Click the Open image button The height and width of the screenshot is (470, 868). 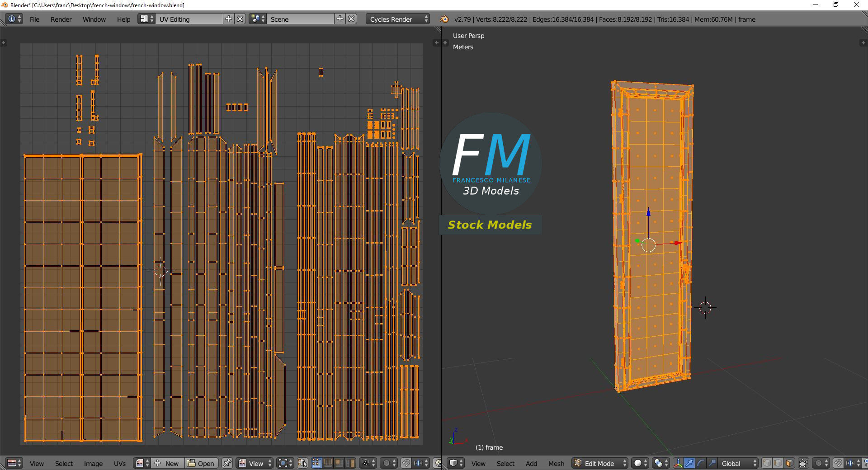(202, 463)
